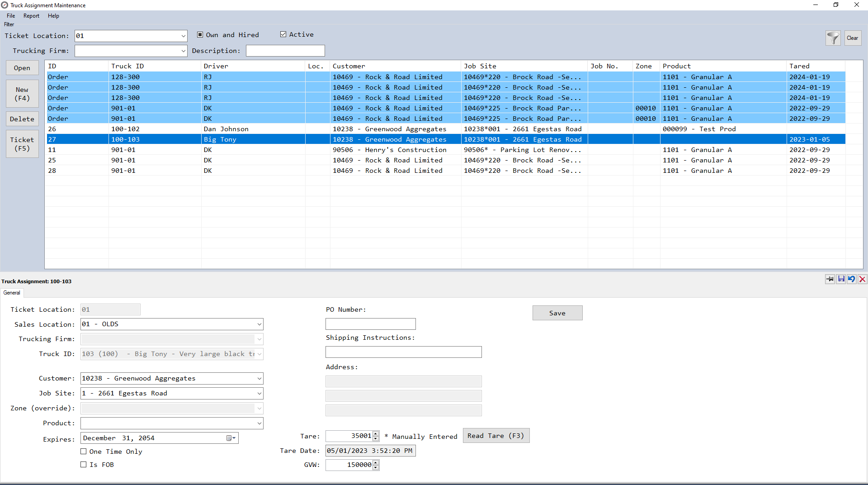Click the Ticket (F5) button
The image size is (868, 485).
[x=22, y=144]
